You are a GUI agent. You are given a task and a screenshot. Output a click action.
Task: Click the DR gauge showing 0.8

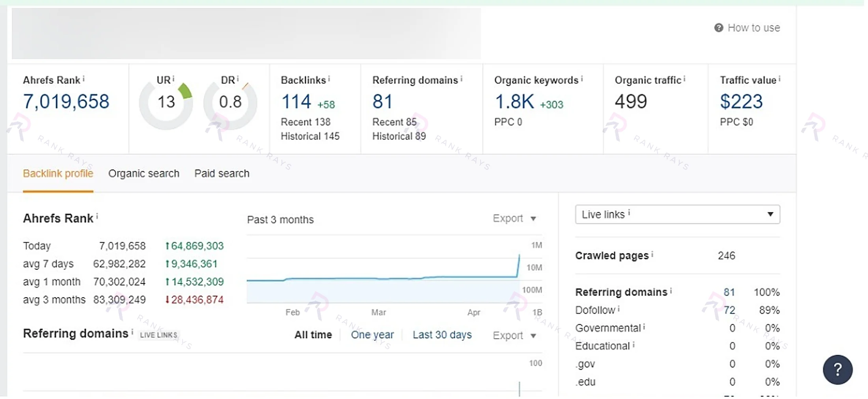click(x=230, y=103)
